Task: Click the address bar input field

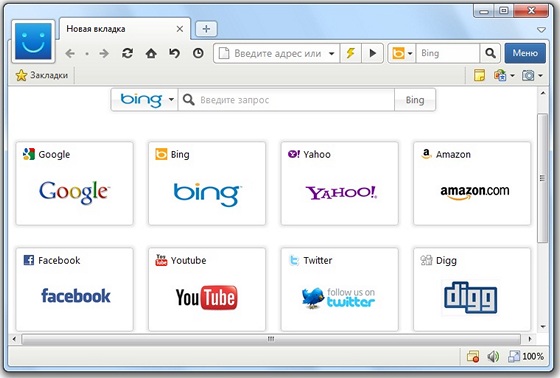Action: [276, 54]
